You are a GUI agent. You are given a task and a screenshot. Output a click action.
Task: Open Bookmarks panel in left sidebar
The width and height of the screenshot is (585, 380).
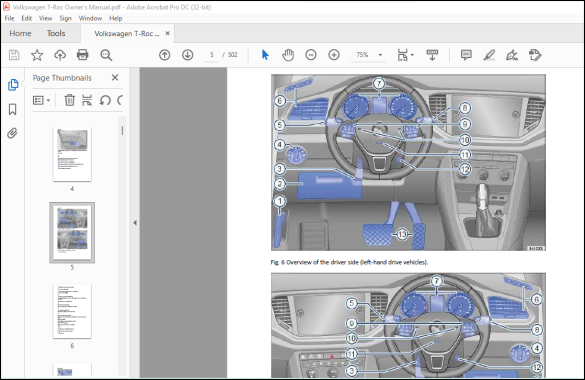point(12,109)
